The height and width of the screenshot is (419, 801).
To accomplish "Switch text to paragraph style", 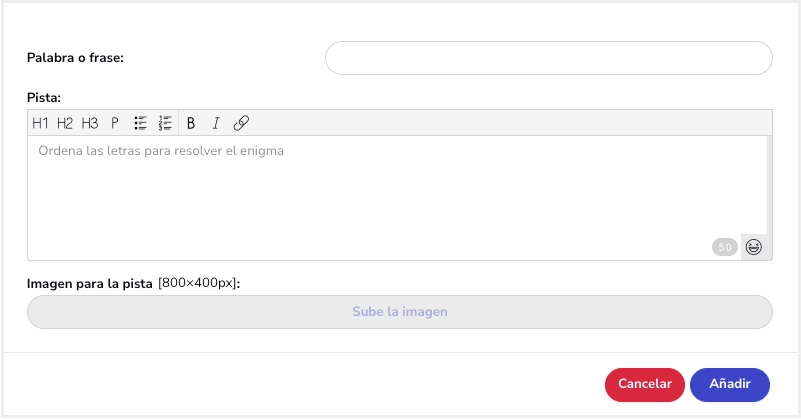I will tap(115, 123).
